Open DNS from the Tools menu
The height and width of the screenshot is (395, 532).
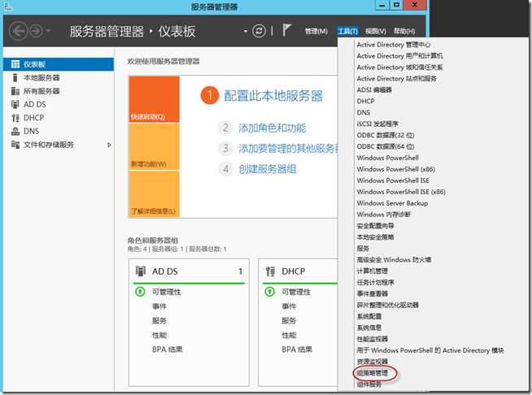coord(364,112)
